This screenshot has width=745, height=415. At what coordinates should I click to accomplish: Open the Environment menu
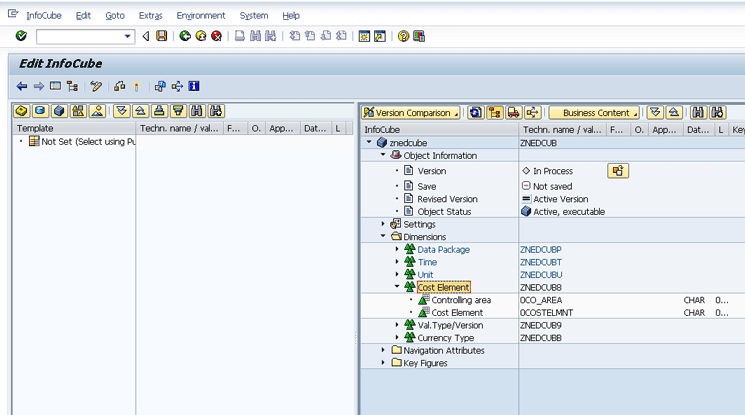click(200, 16)
